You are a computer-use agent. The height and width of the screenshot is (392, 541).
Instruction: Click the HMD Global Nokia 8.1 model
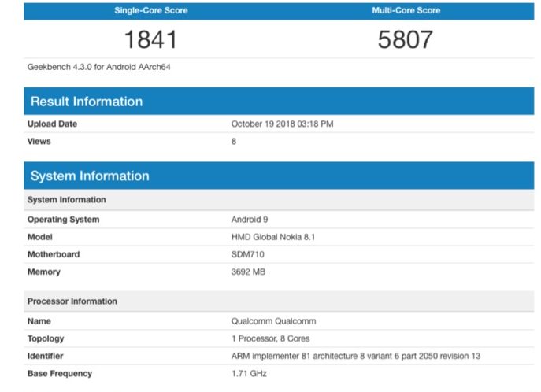click(273, 237)
